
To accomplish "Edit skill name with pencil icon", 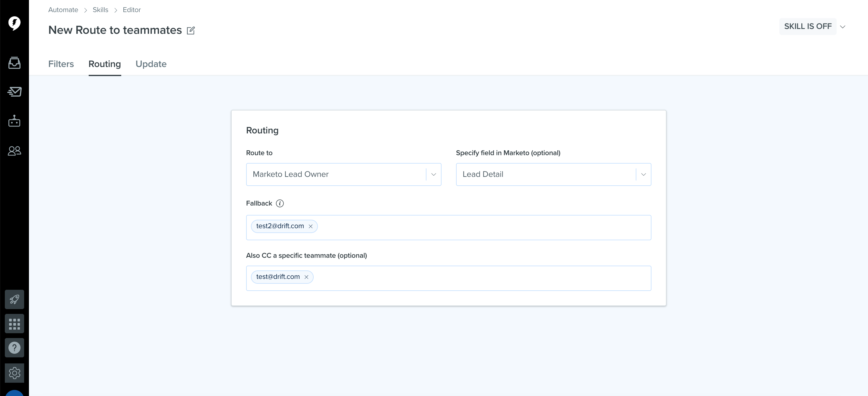I will [191, 30].
